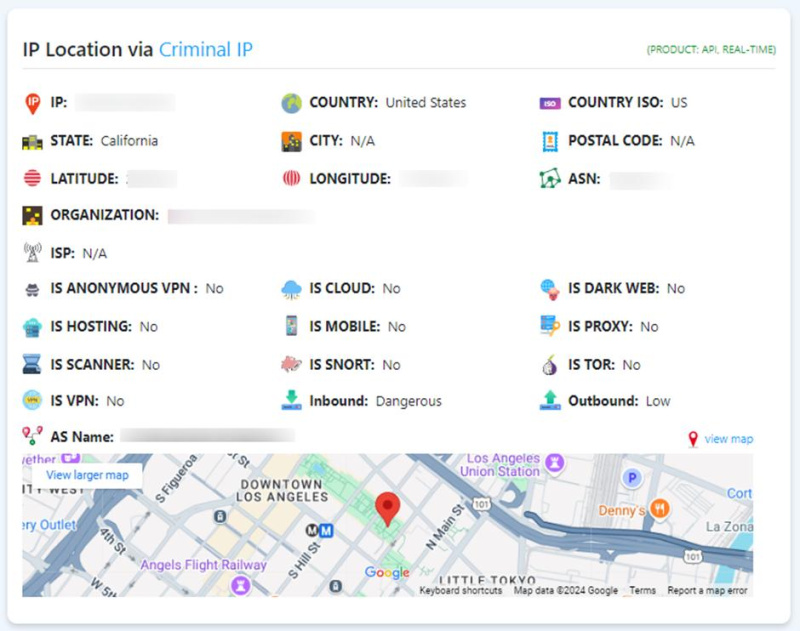Click the globe icon beside COUNTRY
The height and width of the screenshot is (631, 800).
291,103
